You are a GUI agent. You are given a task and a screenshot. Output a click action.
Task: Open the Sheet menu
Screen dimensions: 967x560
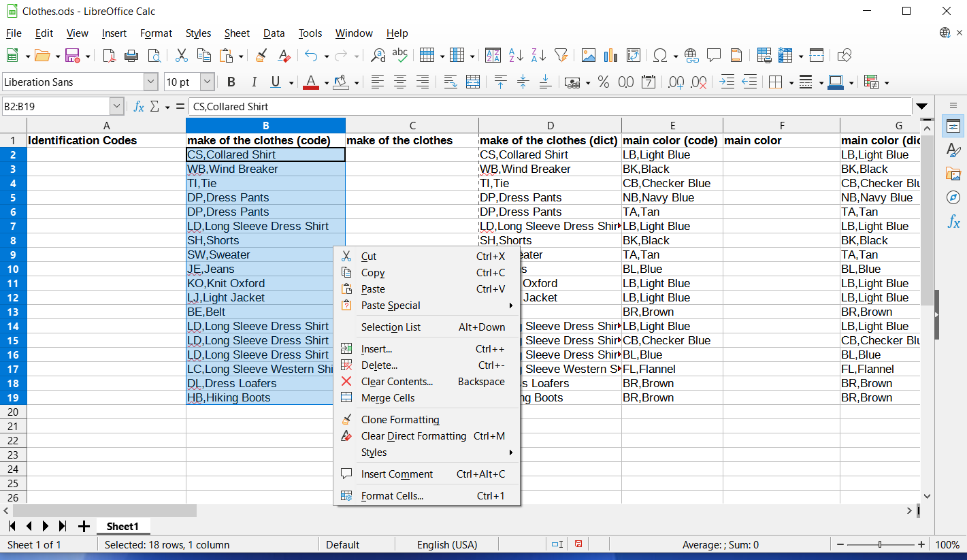[x=237, y=33]
